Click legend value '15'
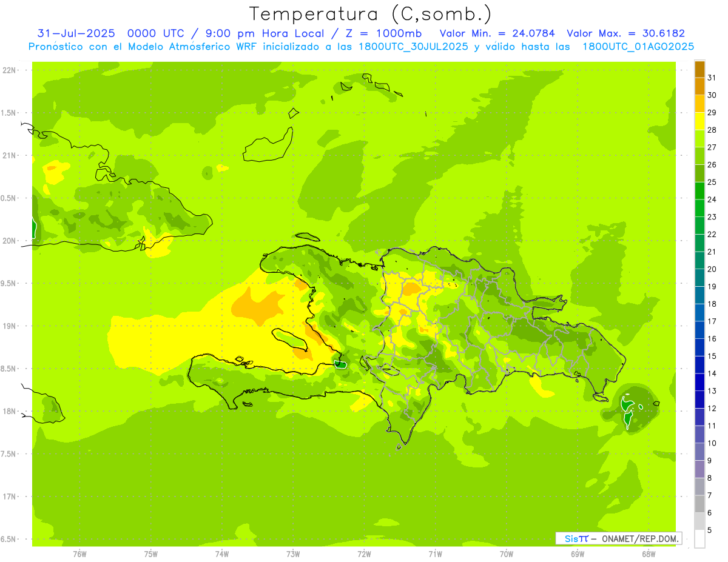The height and width of the screenshot is (562, 728). (x=712, y=356)
